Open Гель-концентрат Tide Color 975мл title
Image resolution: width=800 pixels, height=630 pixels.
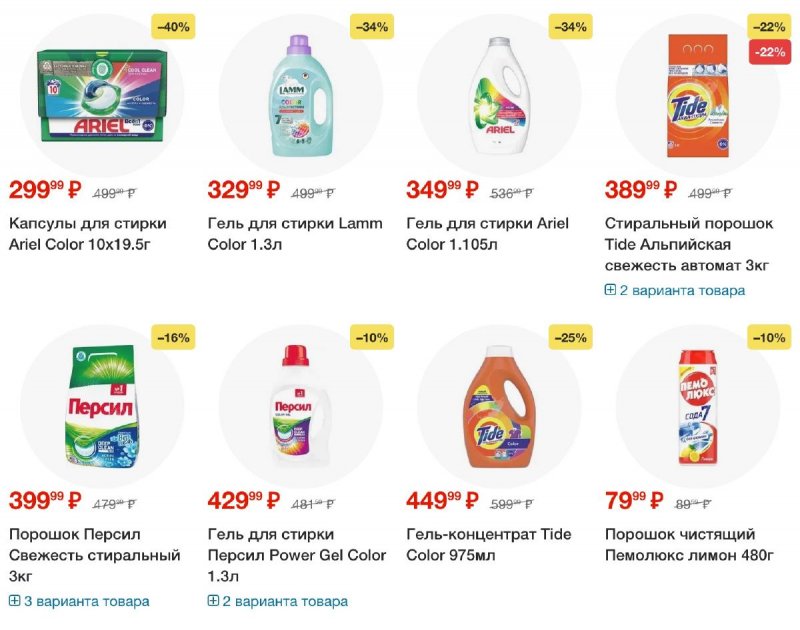point(488,544)
